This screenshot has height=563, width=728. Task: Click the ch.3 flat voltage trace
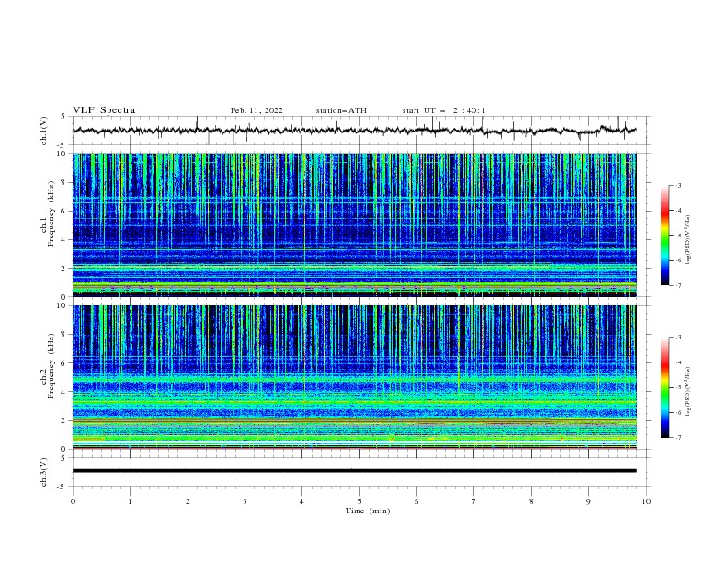pyautogui.click(x=355, y=471)
